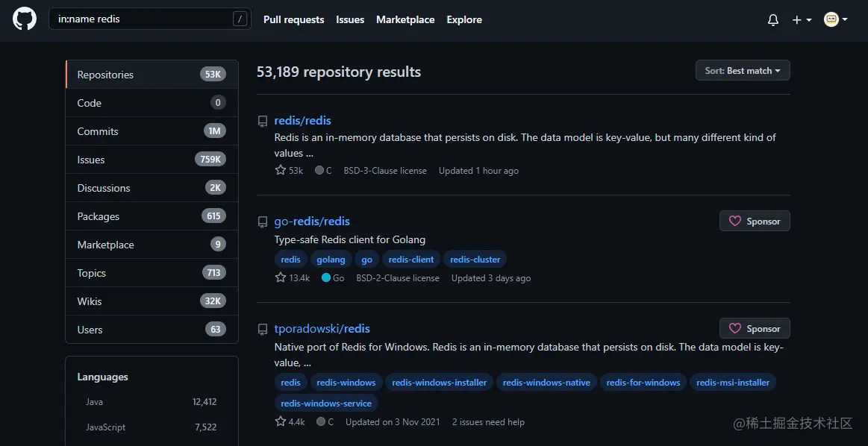868x446 pixels.
Task: Open Marketplace in the top navigation
Action: click(405, 19)
